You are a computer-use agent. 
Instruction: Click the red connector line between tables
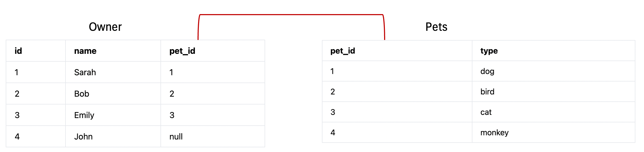[x=291, y=15]
